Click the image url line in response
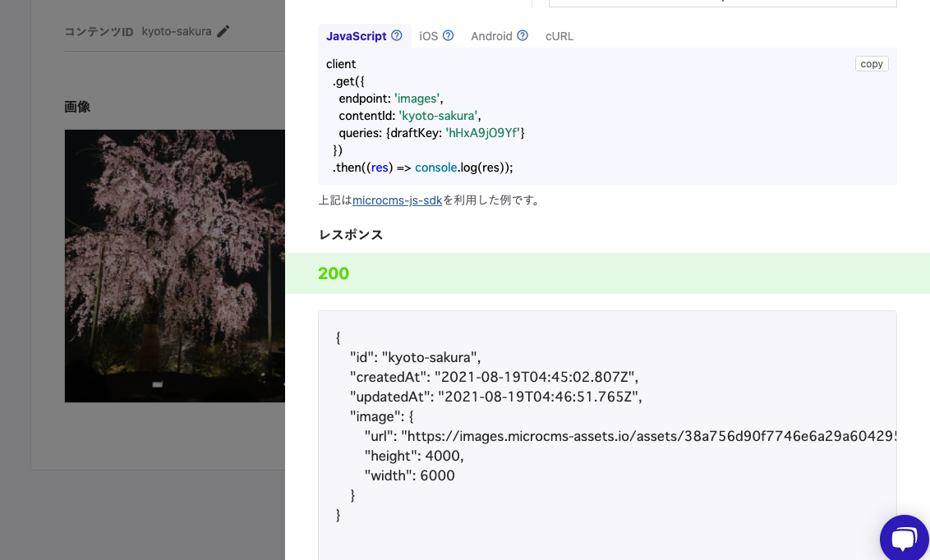Image resolution: width=930 pixels, height=560 pixels. 630,436
